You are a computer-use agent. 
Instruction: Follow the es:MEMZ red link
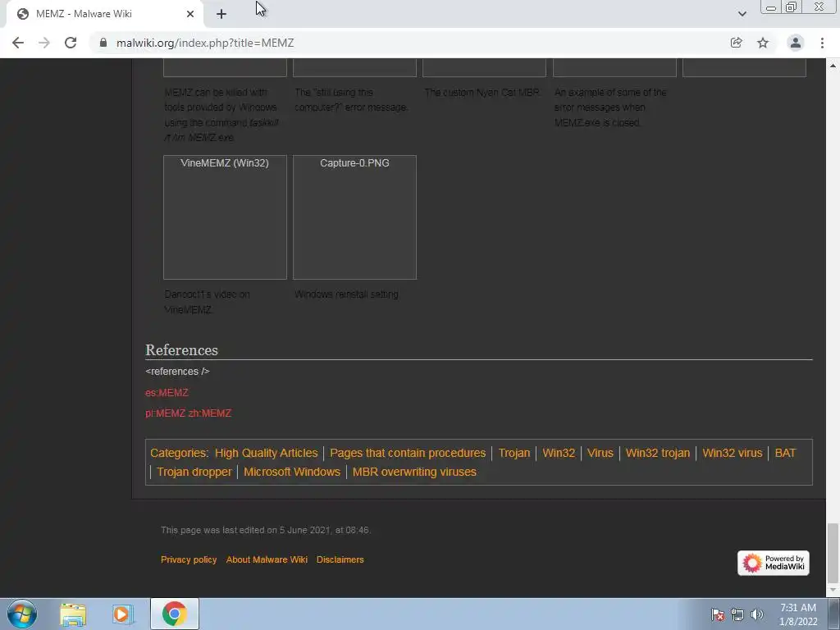click(167, 393)
